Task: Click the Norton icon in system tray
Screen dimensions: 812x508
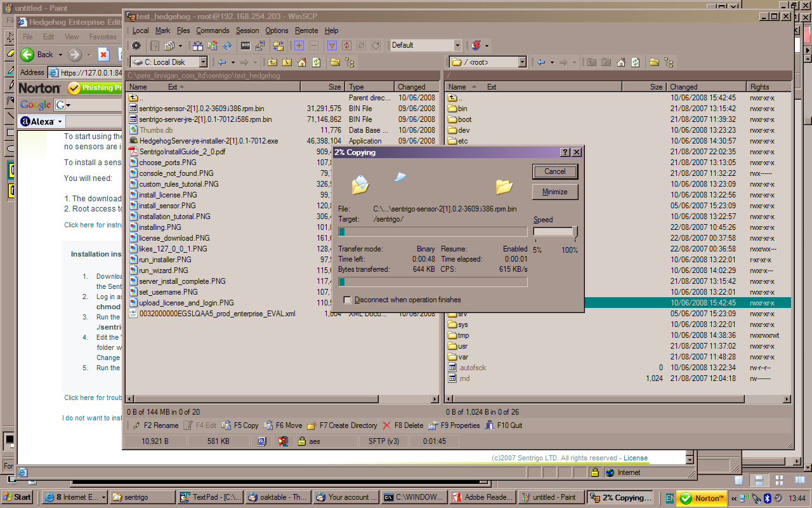Action: 702,498
